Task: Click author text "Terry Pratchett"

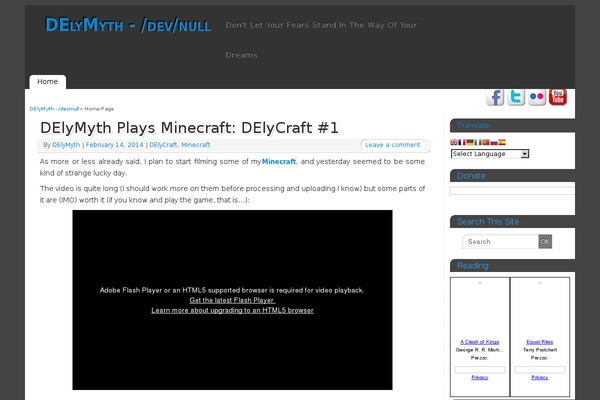Action: coord(540,350)
